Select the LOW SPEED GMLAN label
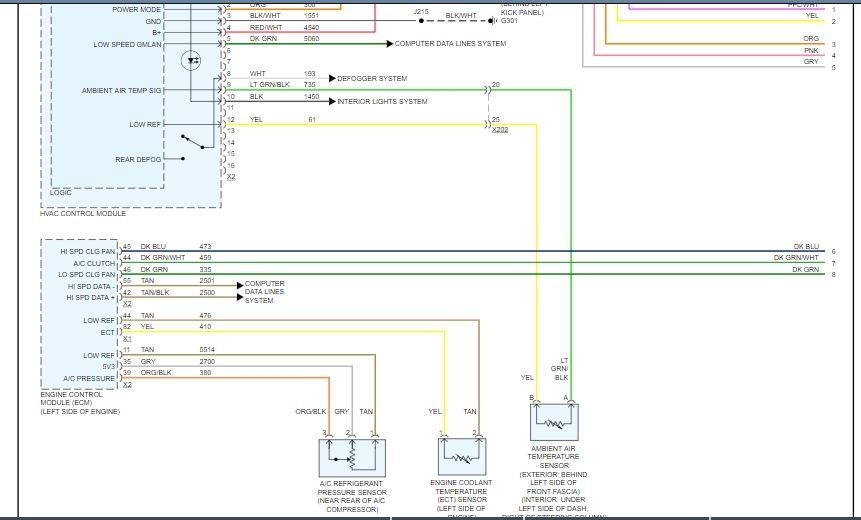 point(128,44)
